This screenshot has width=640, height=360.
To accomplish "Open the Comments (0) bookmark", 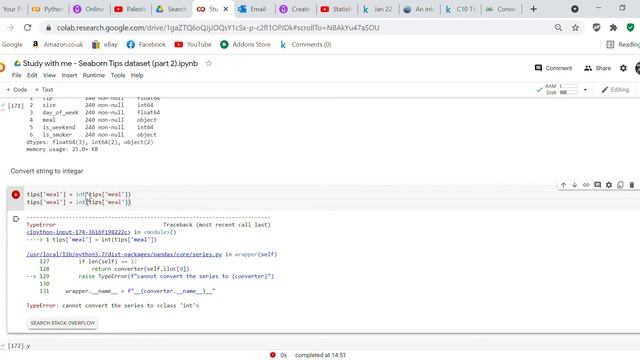I will pos(305,44).
